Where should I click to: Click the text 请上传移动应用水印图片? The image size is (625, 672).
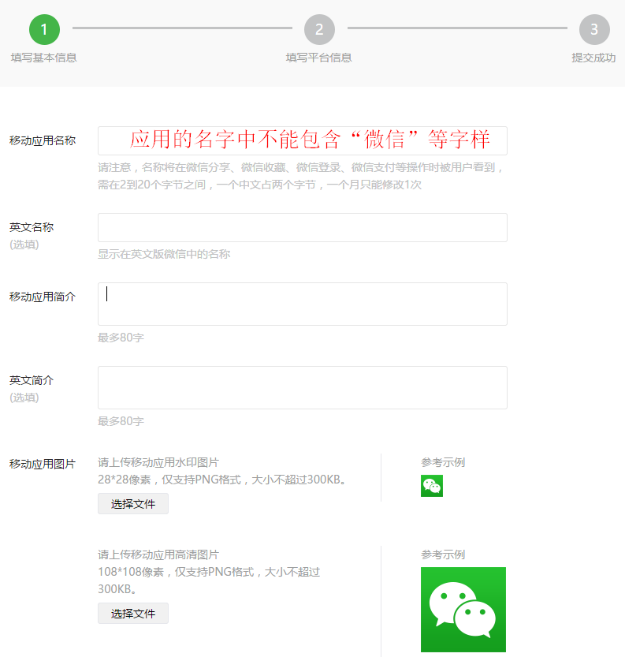[158, 462]
